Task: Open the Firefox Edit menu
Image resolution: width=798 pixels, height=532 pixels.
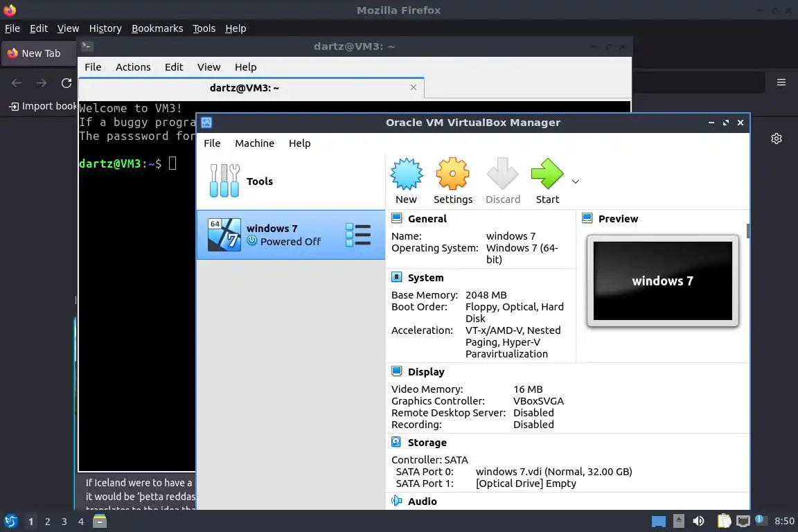Action: tap(39, 28)
